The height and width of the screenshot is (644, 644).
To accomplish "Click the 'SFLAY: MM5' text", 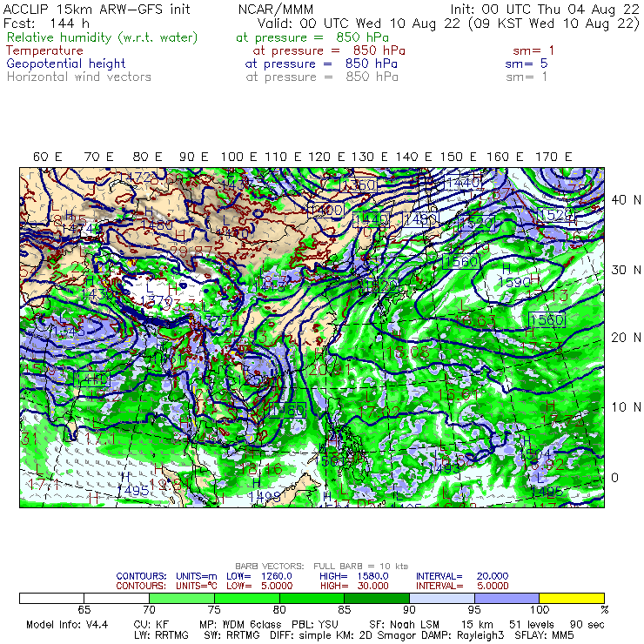I will point(544,635).
